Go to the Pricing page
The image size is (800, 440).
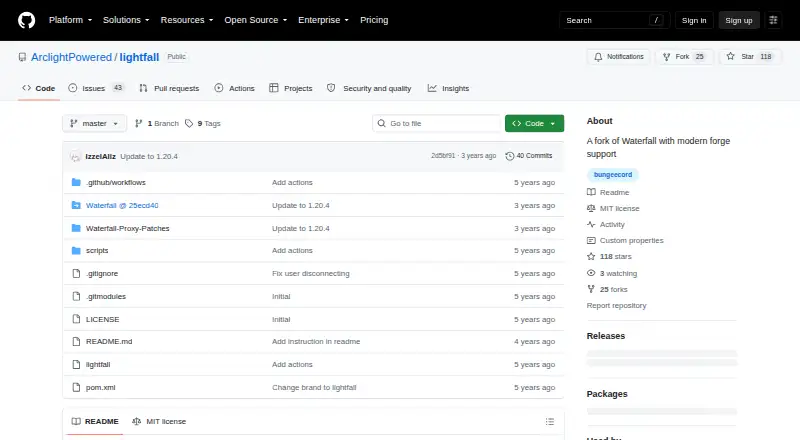[x=374, y=20]
